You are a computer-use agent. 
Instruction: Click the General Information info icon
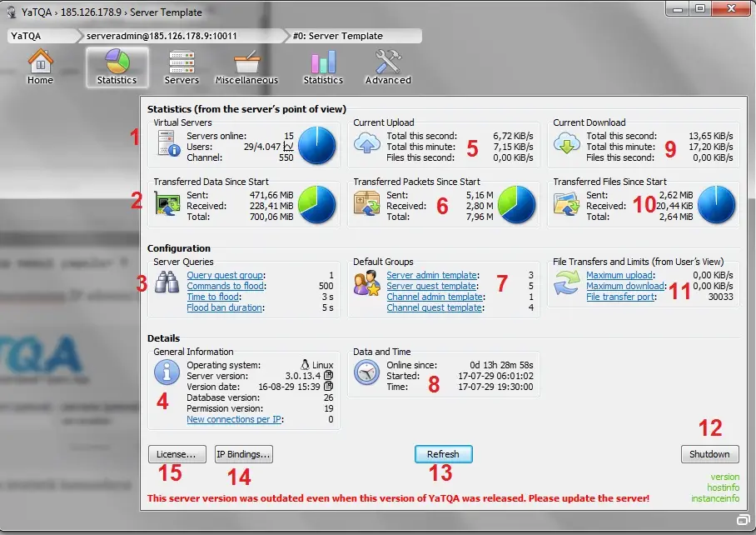(167, 372)
